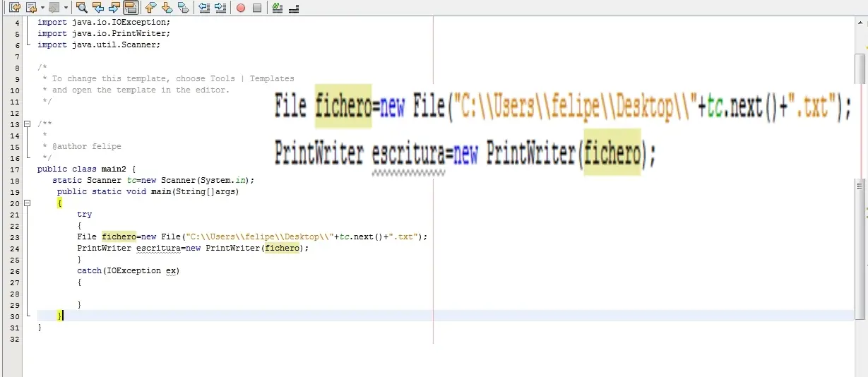Jump to Previous Bookmark icon
The width and height of the screenshot is (868, 377).
(150, 8)
